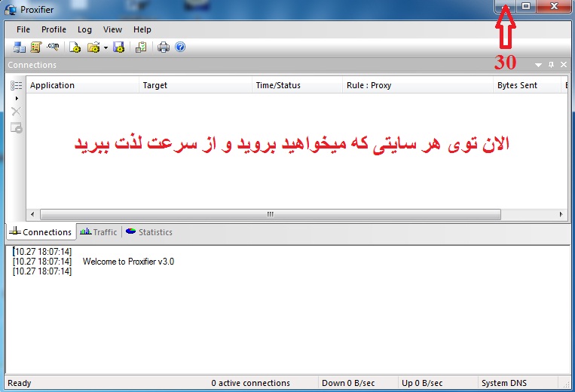Maximize the Proxifier window
Screen dimensions: 575x392
tap(526, 6)
